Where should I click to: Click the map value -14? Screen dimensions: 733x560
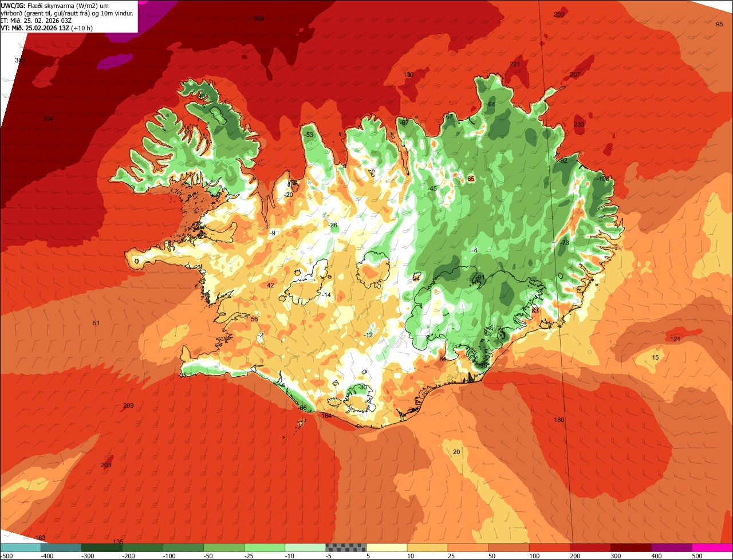pyautogui.click(x=327, y=295)
